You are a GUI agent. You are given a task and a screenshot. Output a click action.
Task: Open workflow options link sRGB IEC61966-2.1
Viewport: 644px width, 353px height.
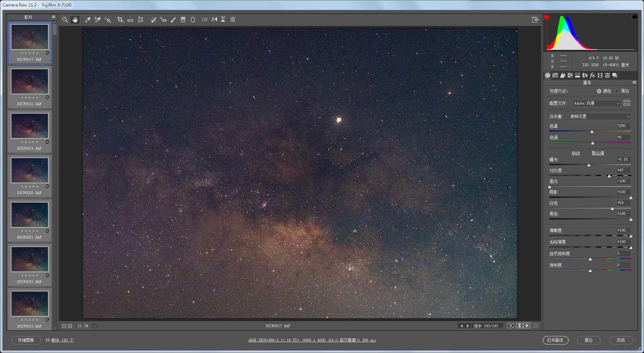(x=312, y=340)
